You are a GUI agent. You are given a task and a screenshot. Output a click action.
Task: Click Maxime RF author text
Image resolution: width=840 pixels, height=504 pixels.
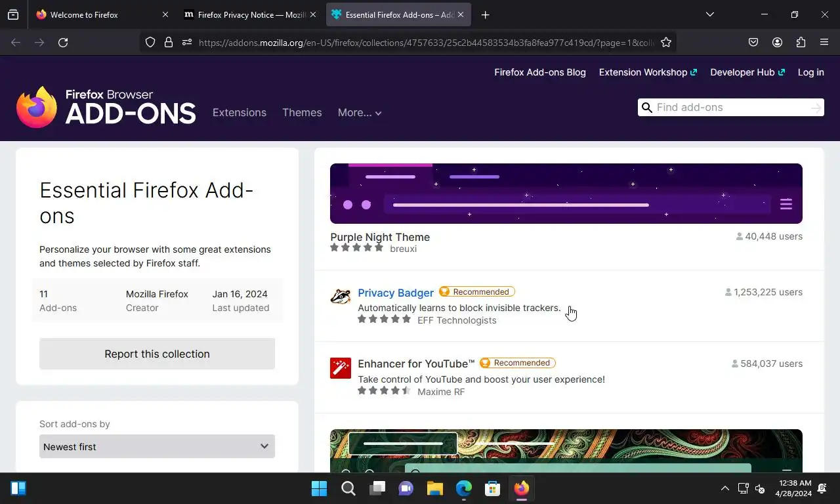(x=441, y=392)
